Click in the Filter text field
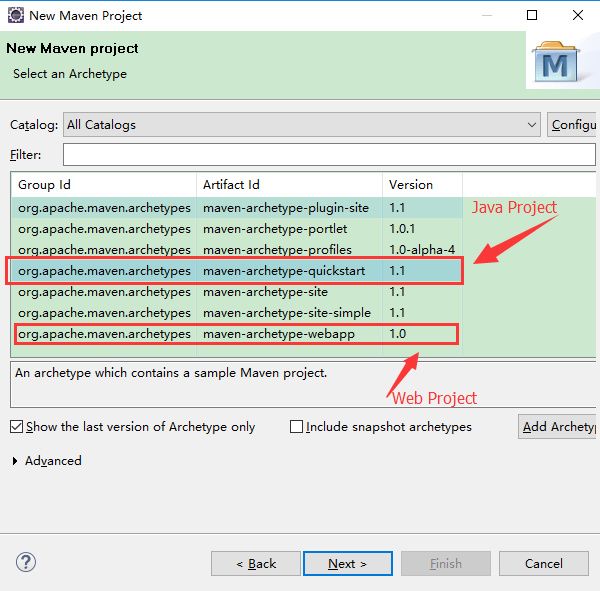Viewport: 600px width, 591px height. click(329, 155)
